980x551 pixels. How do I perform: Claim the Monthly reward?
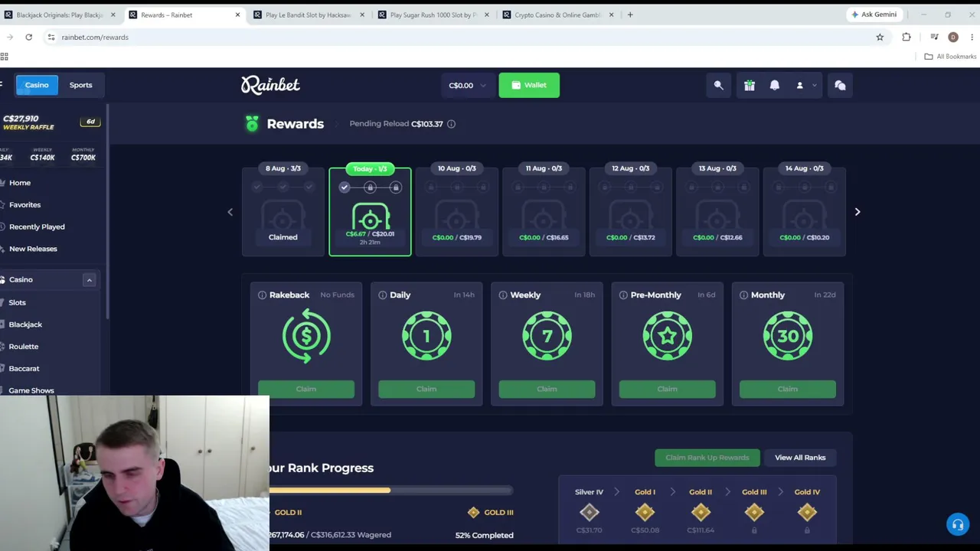point(787,389)
